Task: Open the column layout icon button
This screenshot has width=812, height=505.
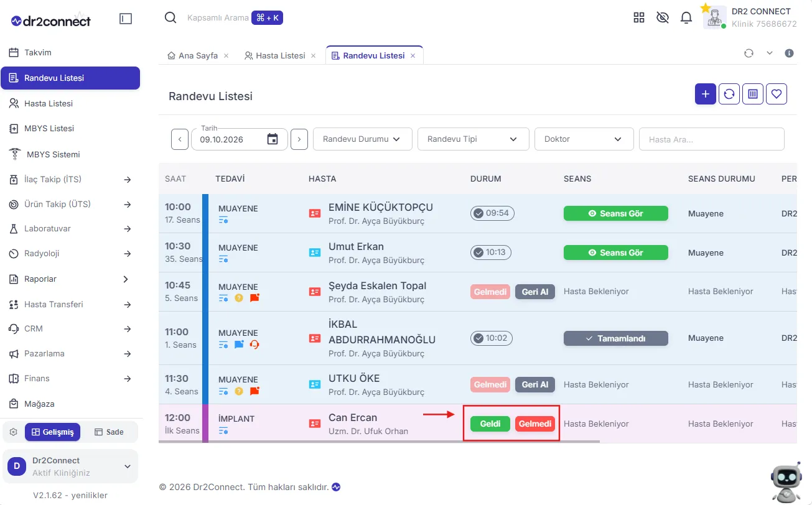Action: point(753,94)
